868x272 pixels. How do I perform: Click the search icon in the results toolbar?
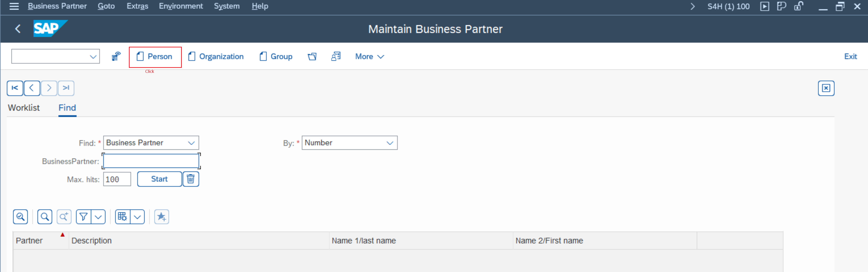[x=44, y=217]
